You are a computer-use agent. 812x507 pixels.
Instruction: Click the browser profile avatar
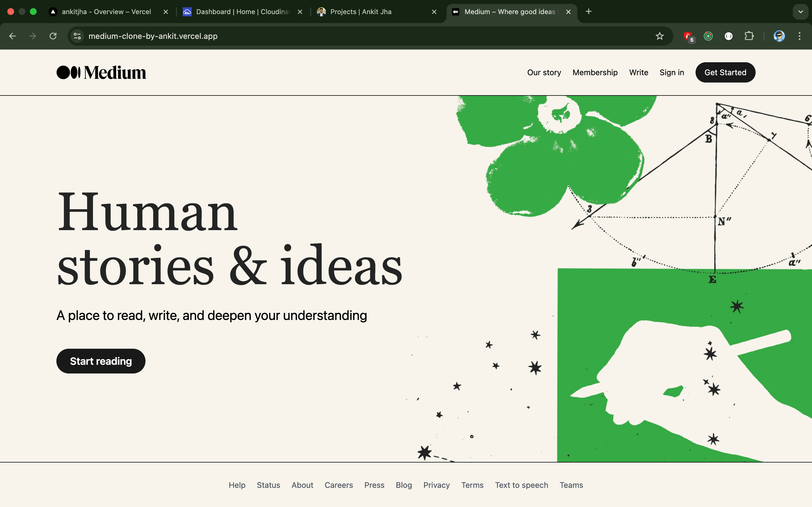point(779,36)
